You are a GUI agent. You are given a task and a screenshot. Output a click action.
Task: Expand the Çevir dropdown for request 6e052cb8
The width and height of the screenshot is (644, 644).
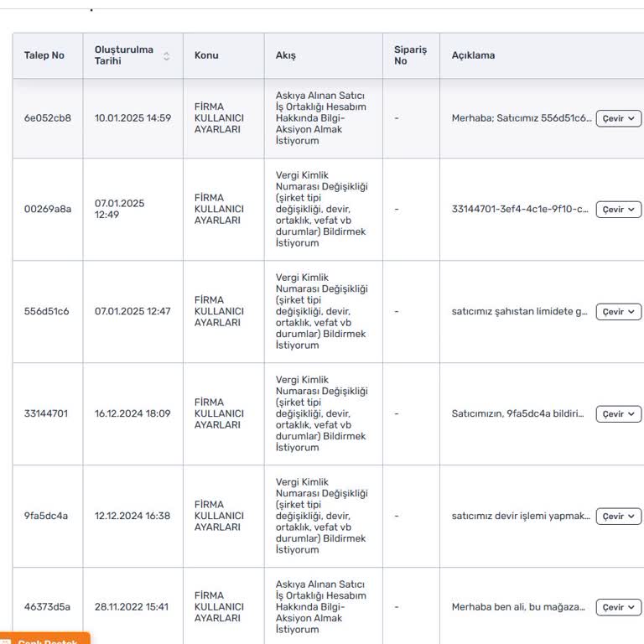click(x=618, y=119)
